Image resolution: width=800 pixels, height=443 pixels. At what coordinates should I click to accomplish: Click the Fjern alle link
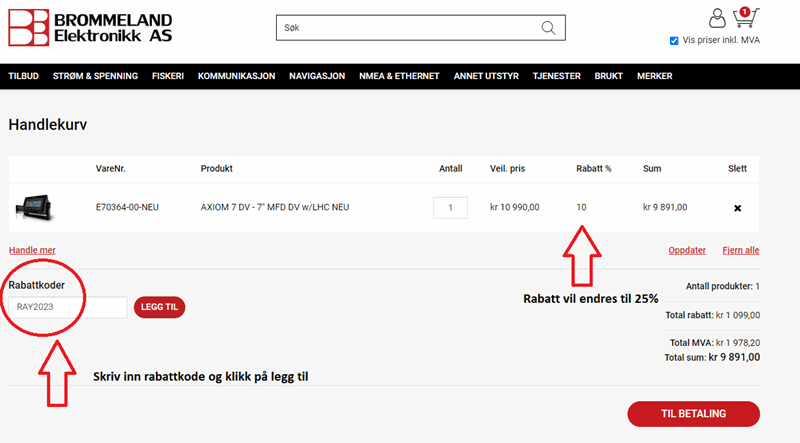[x=739, y=250]
